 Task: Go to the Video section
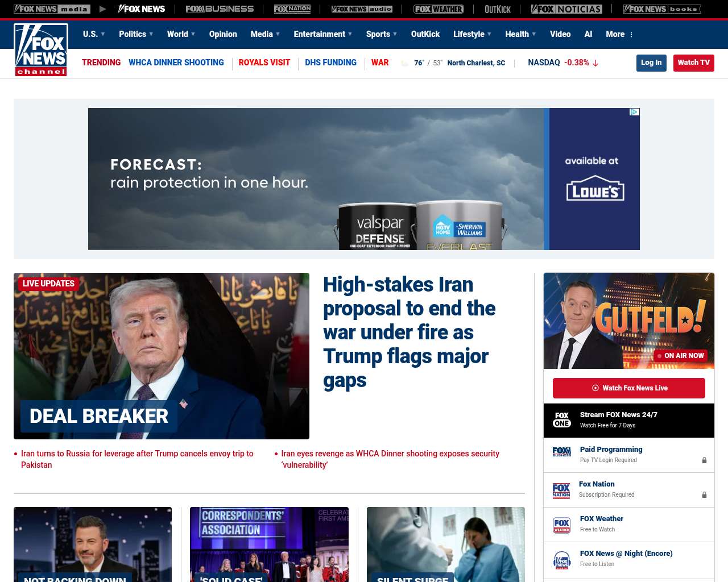(x=560, y=34)
